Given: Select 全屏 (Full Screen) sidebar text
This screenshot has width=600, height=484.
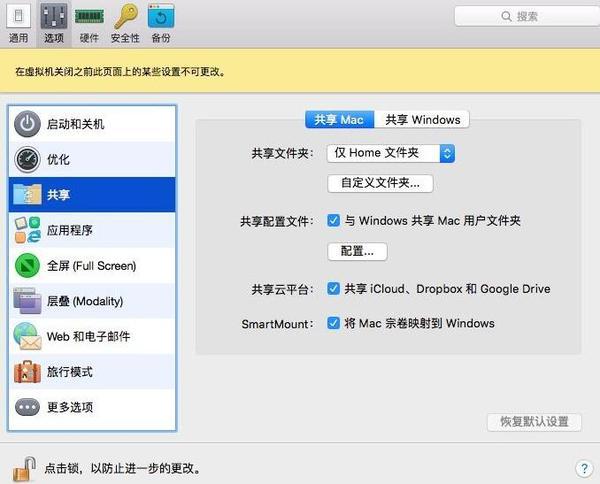Looking at the screenshot, I should point(91,266).
